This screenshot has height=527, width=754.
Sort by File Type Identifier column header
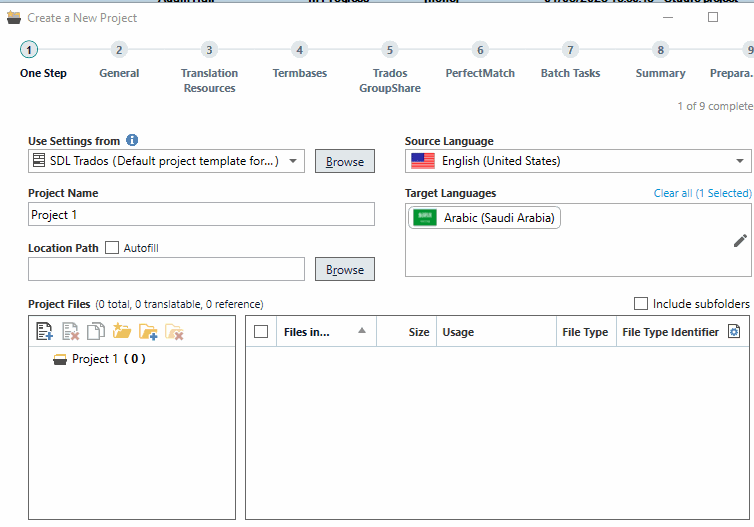670,332
